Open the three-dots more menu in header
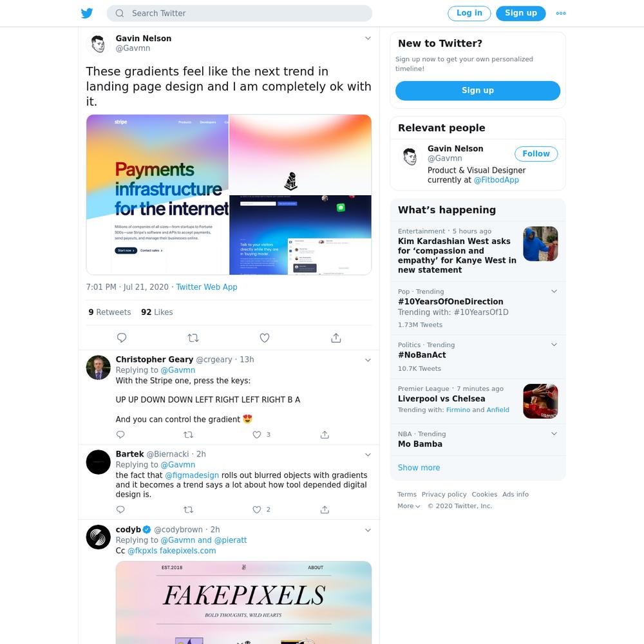644x644 pixels. tap(561, 13)
